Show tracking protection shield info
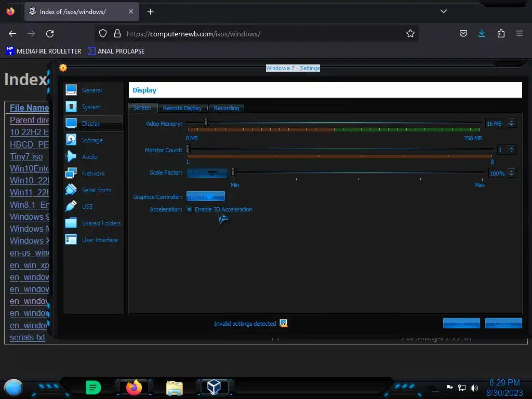 [x=103, y=33]
